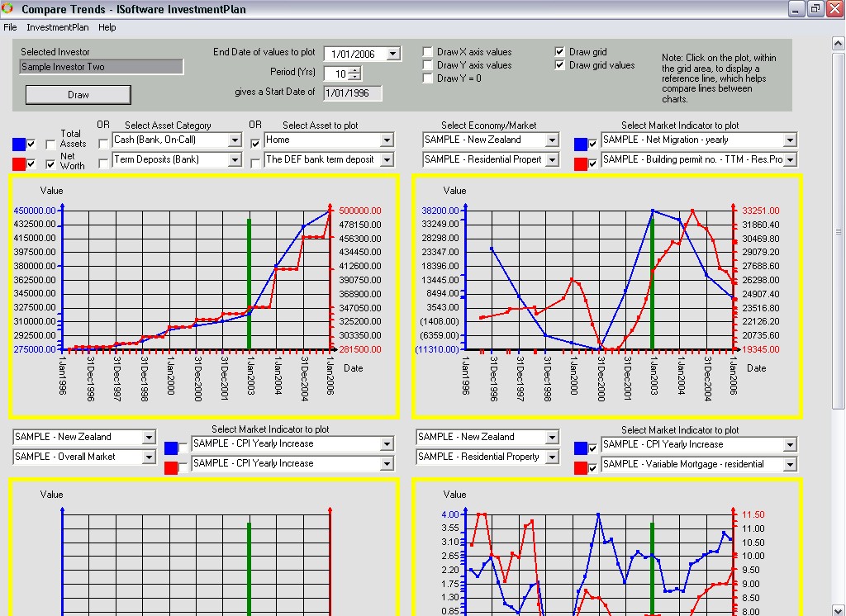Viewport: 846px width, 616px height.
Task: Open the InvestmentPlan menu
Action: pos(58,27)
